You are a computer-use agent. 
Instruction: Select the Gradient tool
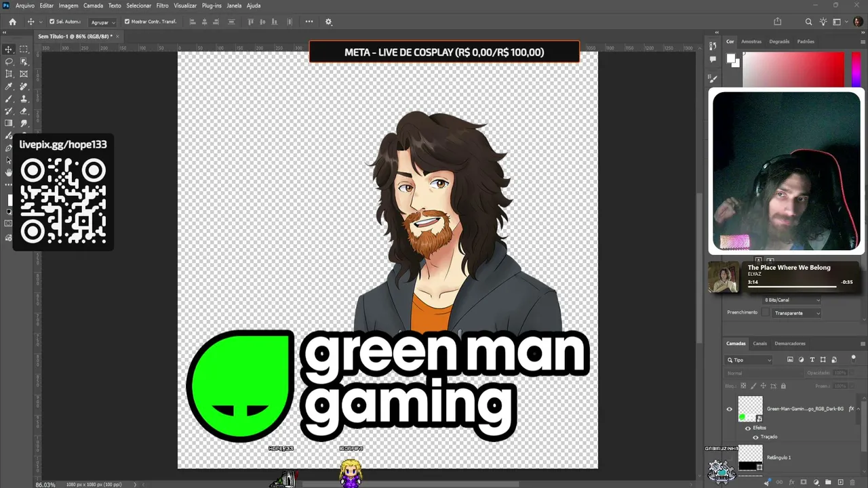tap(9, 123)
